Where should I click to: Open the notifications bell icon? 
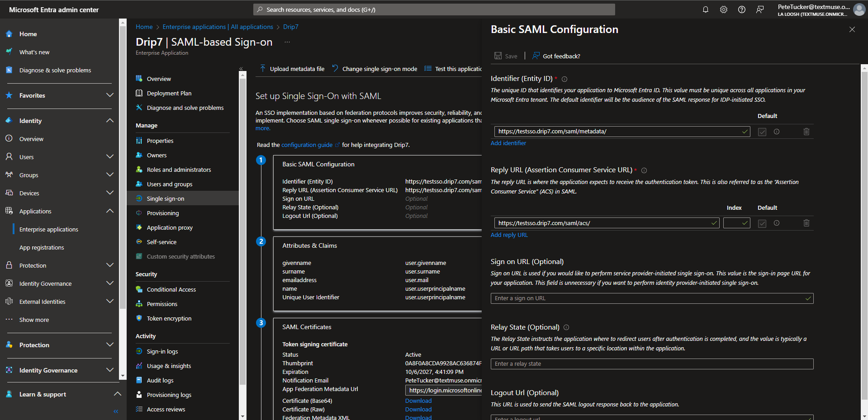(706, 9)
